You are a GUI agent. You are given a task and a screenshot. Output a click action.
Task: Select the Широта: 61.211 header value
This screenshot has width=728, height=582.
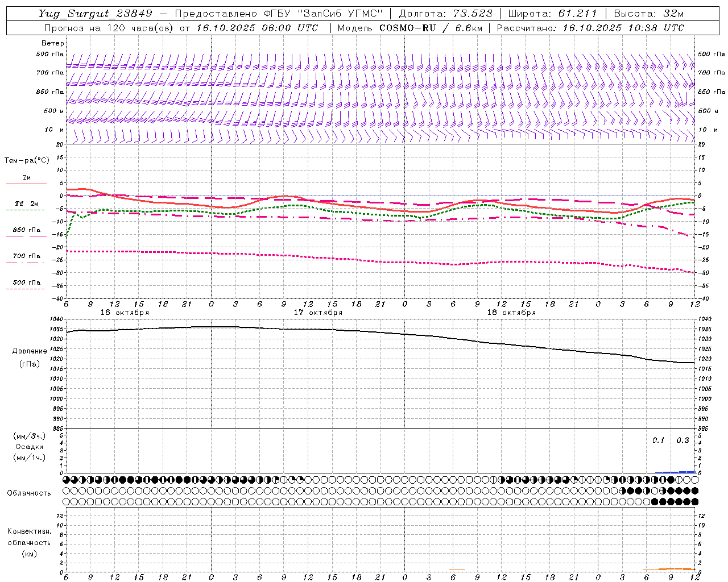(553, 14)
